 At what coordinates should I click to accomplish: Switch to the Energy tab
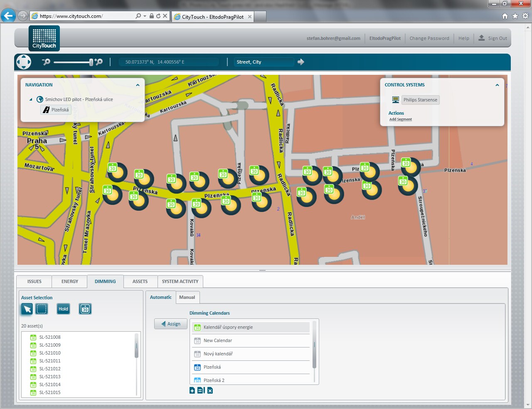point(70,281)
